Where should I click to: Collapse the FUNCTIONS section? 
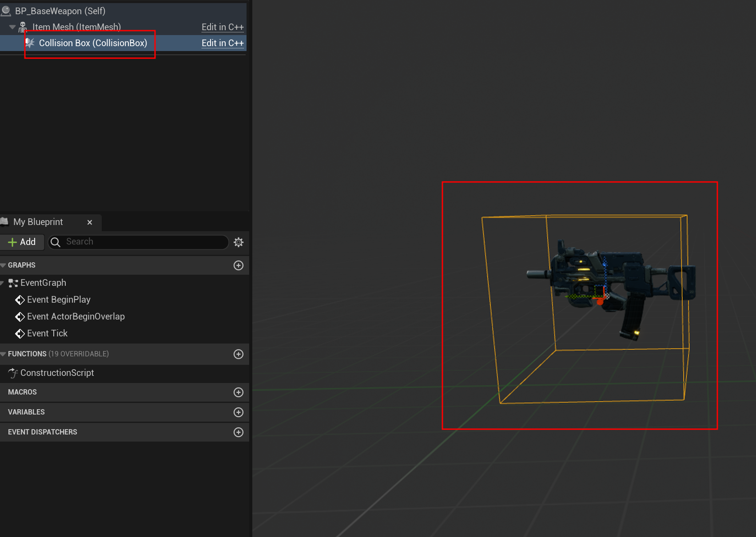[3, 354]
